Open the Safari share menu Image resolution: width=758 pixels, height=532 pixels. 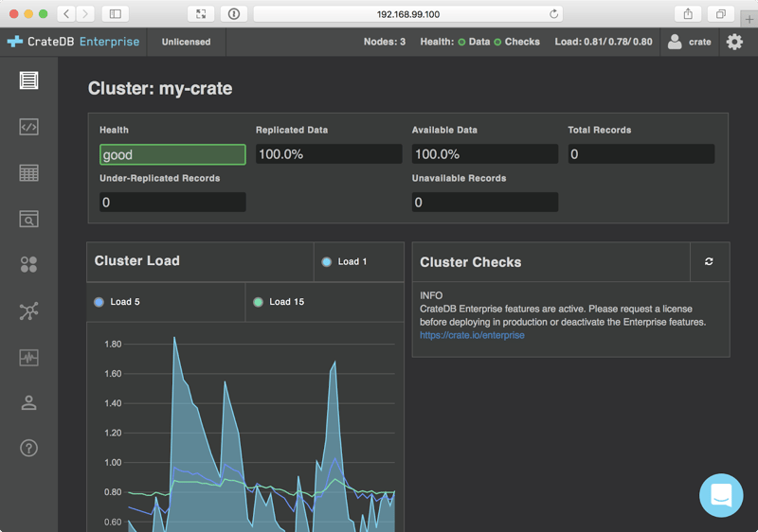pos(688,14)
